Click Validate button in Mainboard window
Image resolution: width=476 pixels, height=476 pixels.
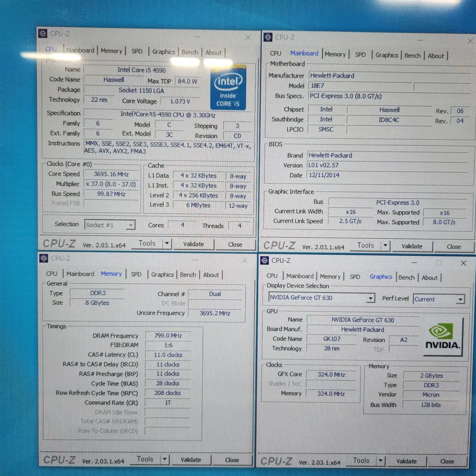pos(412,246)
